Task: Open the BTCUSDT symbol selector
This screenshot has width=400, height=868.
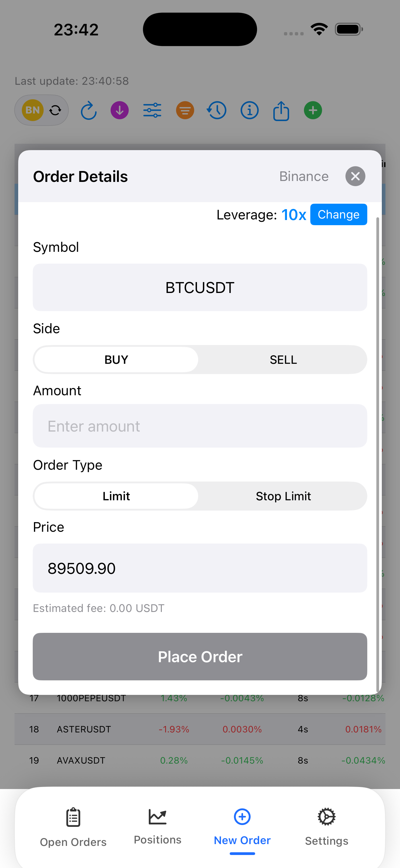Action: point(200,288)
